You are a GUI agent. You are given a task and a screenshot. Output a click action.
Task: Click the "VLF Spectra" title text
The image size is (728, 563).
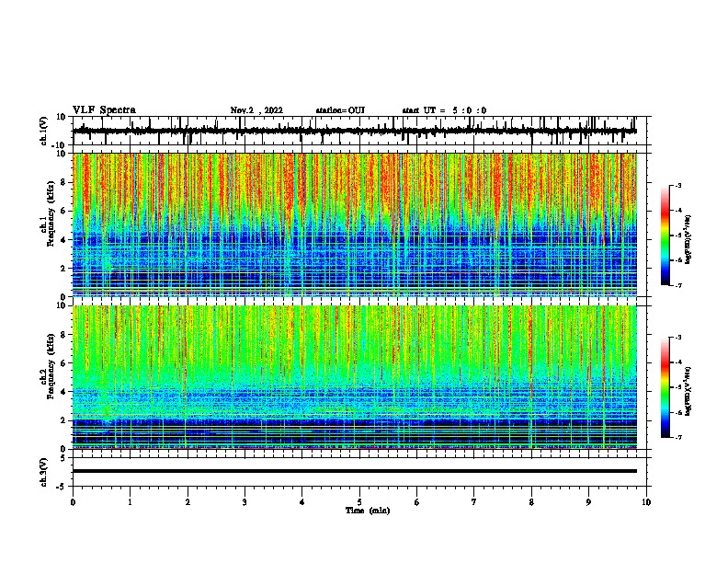104,110
